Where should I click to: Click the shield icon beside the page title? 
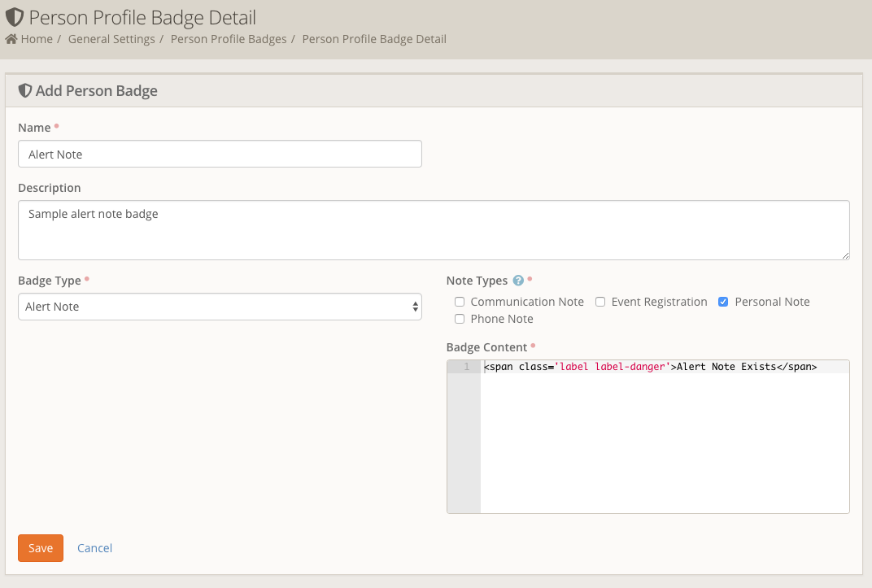point(15,17)
